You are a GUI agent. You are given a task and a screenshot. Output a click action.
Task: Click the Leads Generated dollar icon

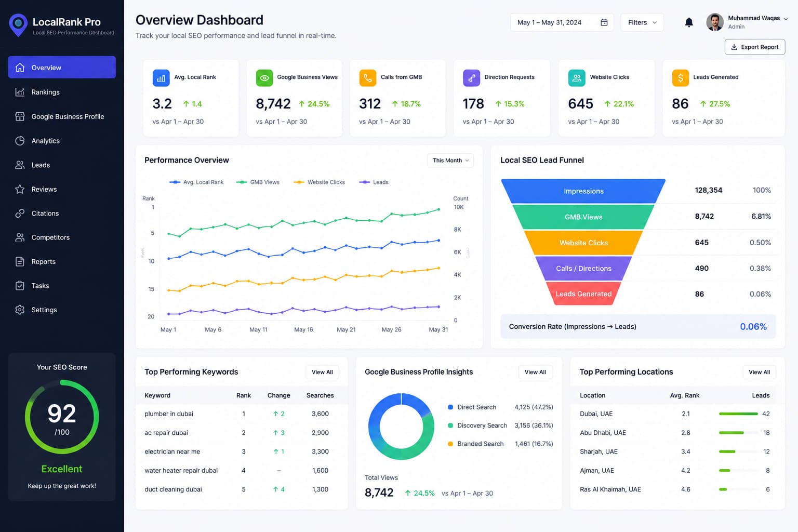(680, 78)
